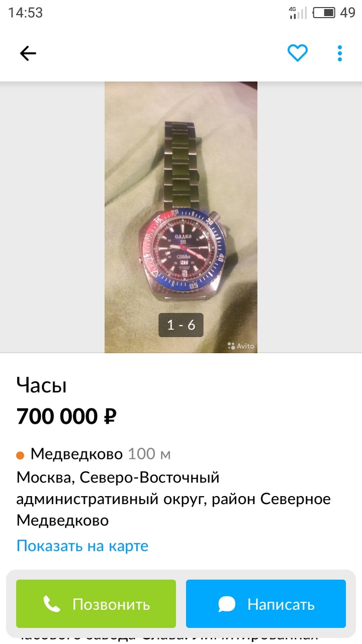
Task: Tap the 14:53 clock in the status bar
Action: click(26, 13)
